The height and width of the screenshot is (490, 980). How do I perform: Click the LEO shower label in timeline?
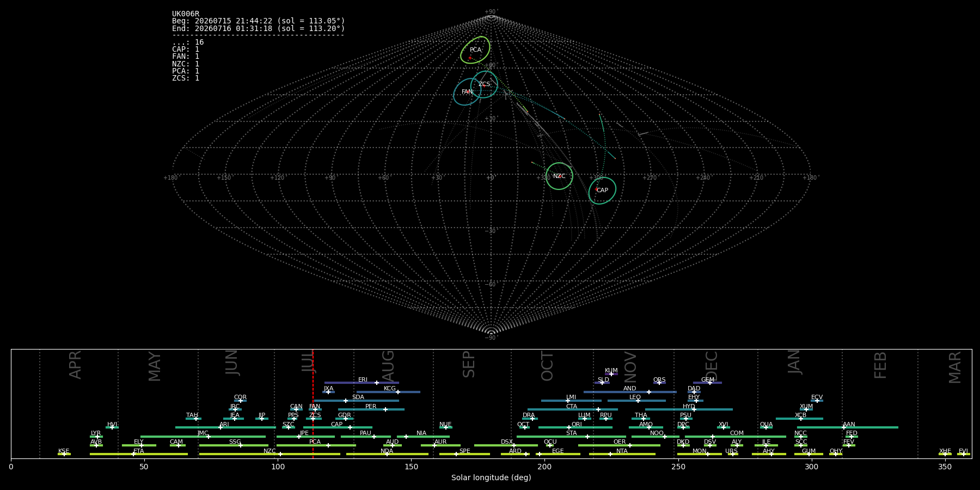tap(635, 397)
